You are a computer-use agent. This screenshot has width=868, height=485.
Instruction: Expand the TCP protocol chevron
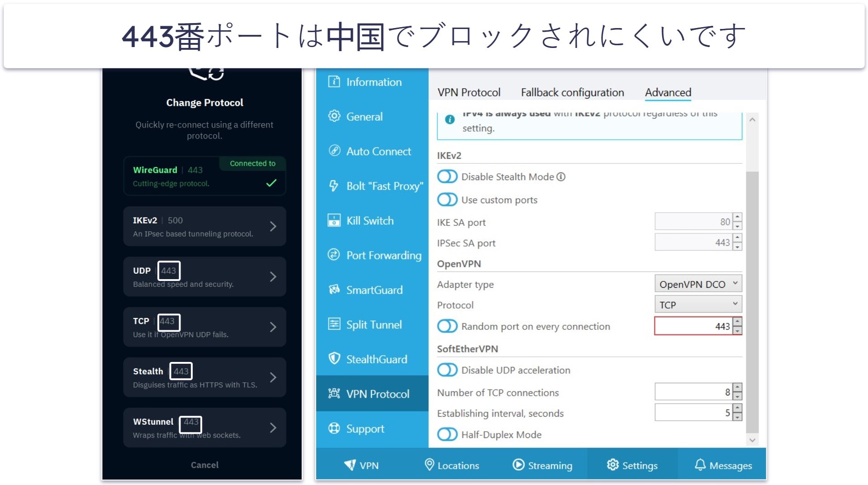(273, 327)
